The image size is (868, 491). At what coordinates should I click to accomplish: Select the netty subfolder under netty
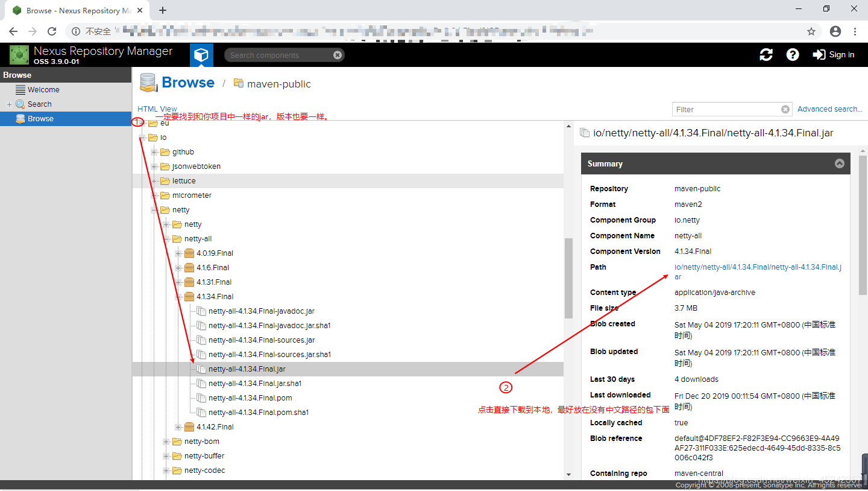(x=193, y=224)
